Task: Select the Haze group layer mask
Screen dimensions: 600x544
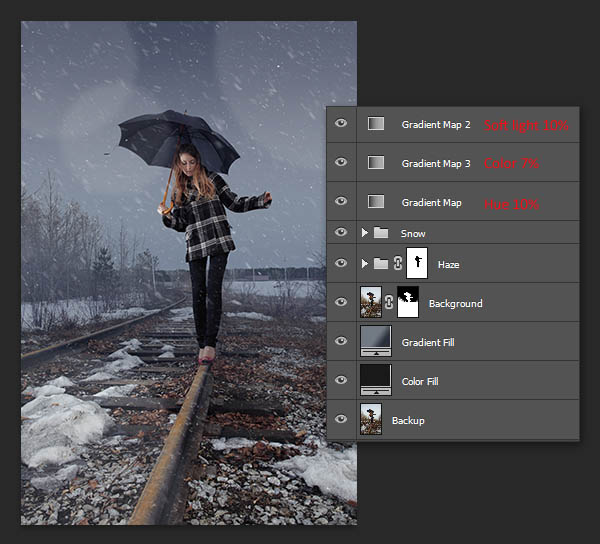Action: (415, 264)
